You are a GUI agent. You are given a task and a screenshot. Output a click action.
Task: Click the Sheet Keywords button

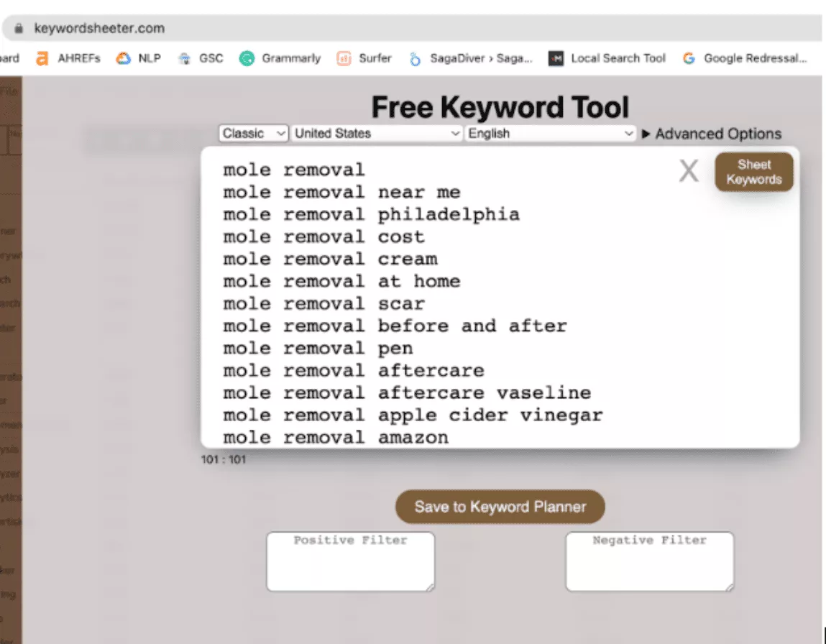click(x=754, y=172)
